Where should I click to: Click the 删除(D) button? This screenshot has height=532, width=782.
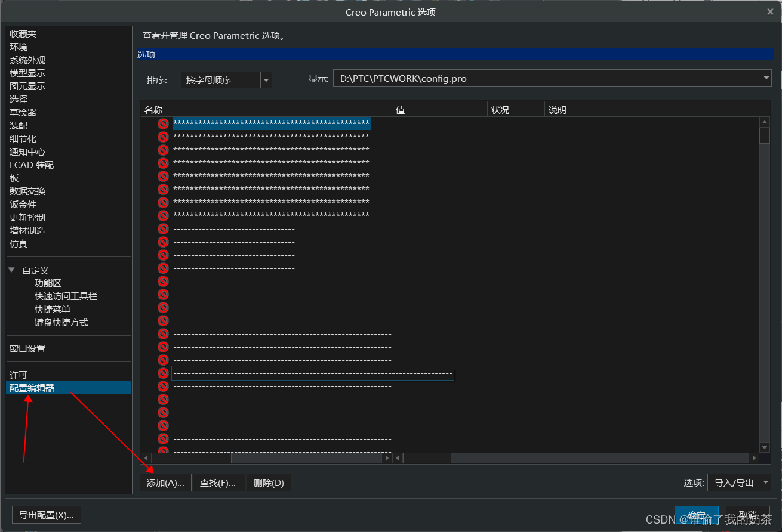pos(269,482)
